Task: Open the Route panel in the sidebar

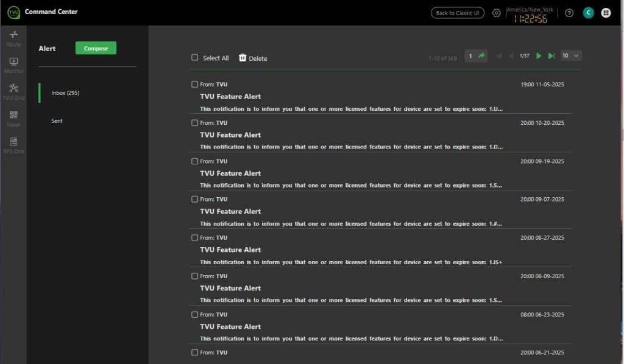Action: click(13, 37)
